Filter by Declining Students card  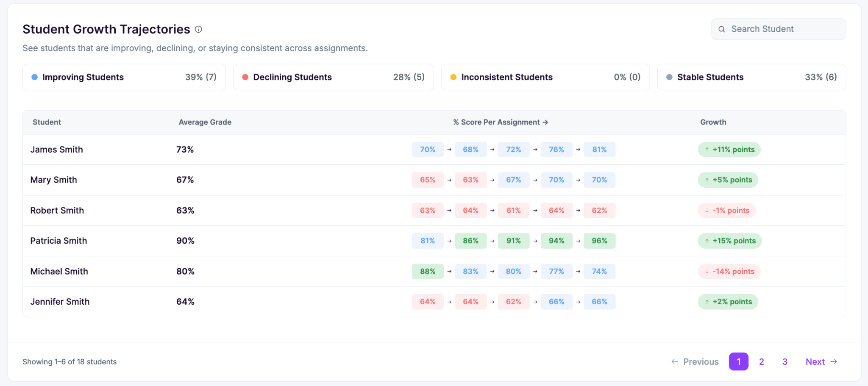[x=334, y=77]
